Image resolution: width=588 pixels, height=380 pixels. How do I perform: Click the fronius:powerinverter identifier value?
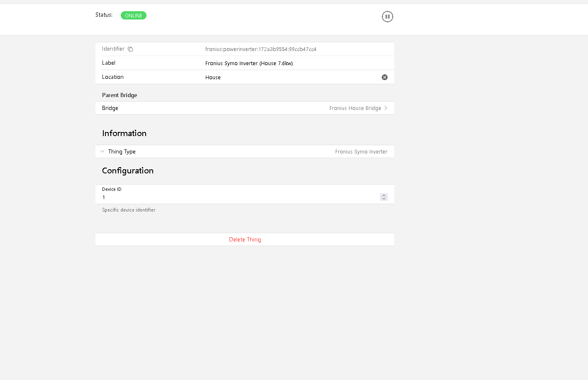pos(261,49)
